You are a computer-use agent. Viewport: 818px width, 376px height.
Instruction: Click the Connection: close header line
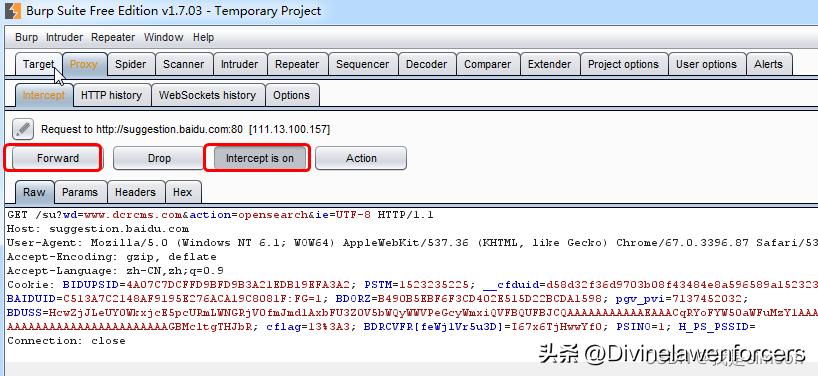pyautogui.click(x=66, y=341)
